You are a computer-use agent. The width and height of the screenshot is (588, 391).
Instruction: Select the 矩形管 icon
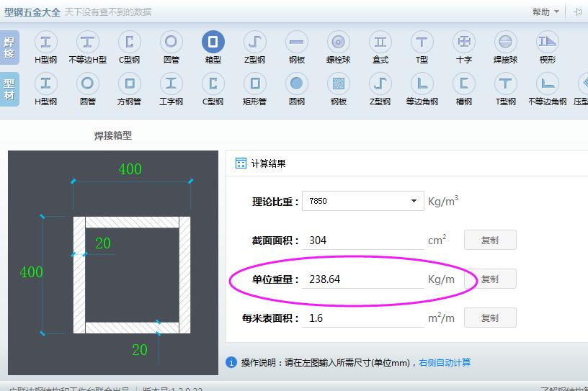(x=254, y=84)
